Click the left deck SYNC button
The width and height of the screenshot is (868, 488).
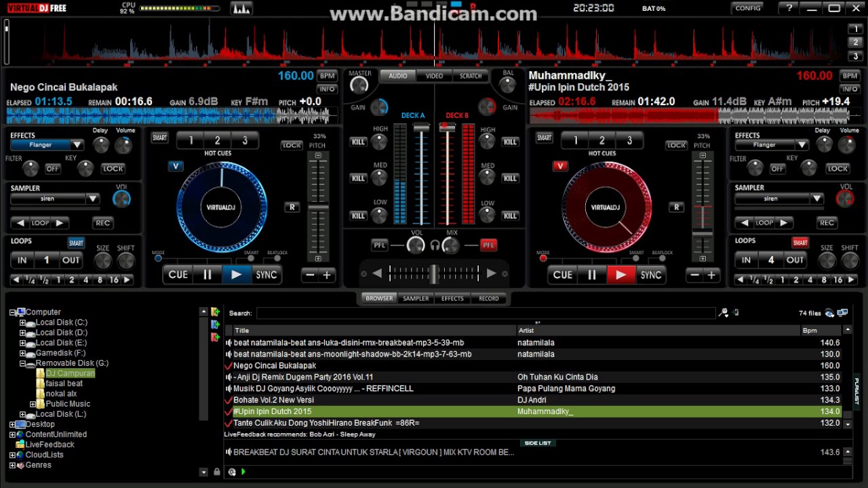pos(266,274)
